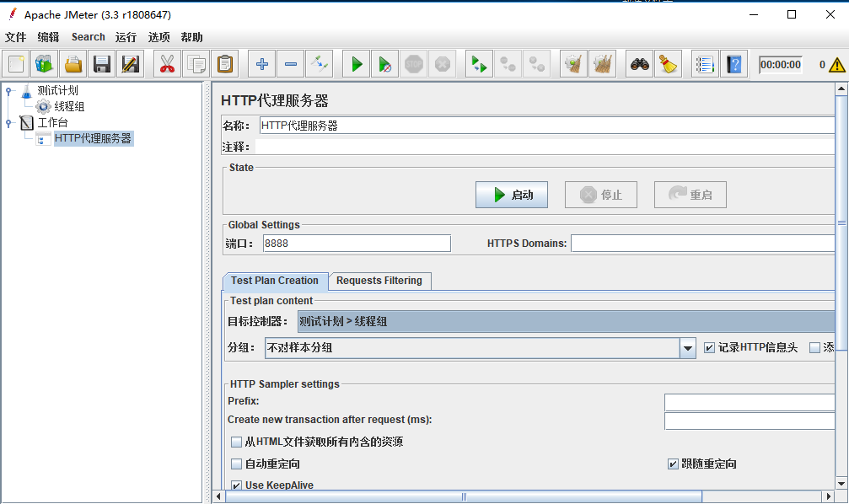Screen dimensions: 849x504
Task: Toggle 从HTML文件获取所有内含的资源 checkbox
Action: click(236, 442)
